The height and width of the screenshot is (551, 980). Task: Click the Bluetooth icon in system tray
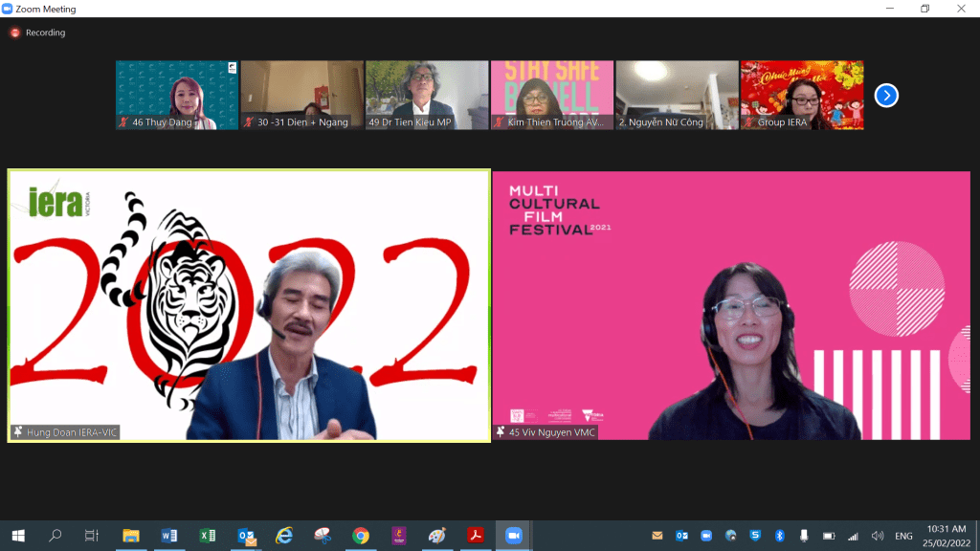(779, 536)
